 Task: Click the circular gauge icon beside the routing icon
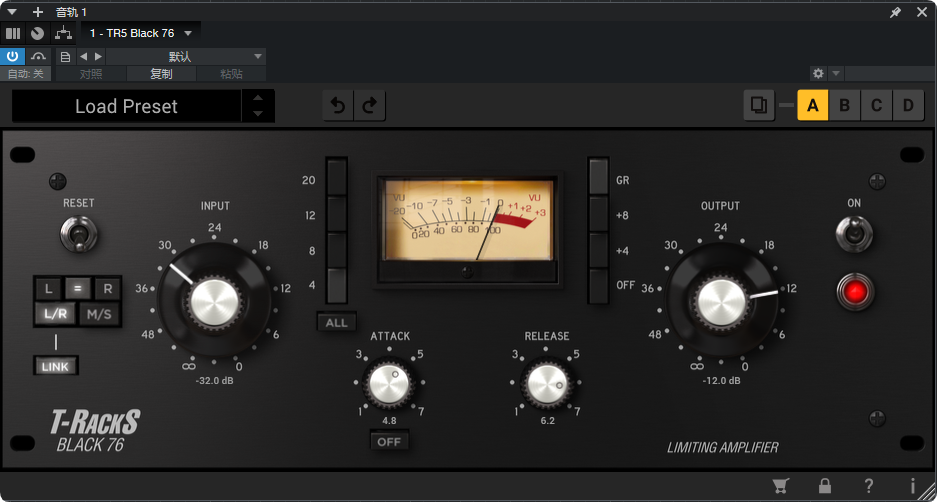pos(38,33)
